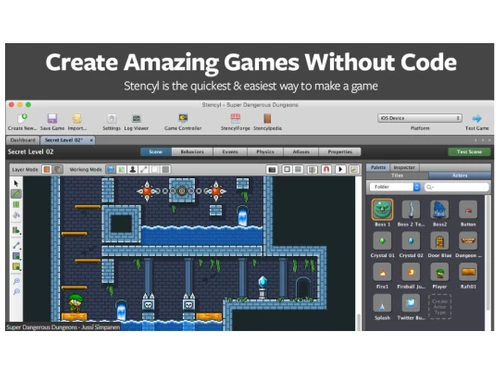500x375 pixels.
Task: Switch to the Inspector panel tab
Action: (x=404, y=167)
